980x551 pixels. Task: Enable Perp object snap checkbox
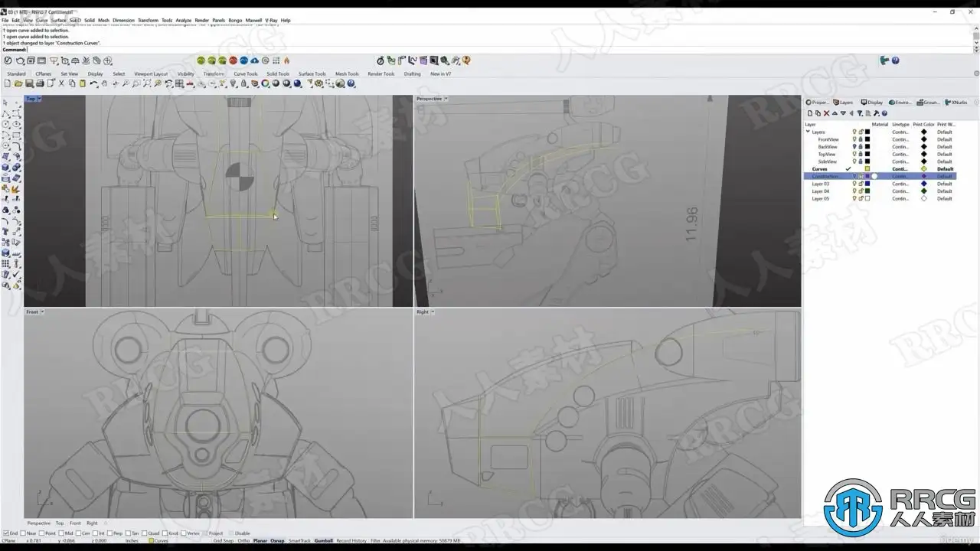click(110, 533)
